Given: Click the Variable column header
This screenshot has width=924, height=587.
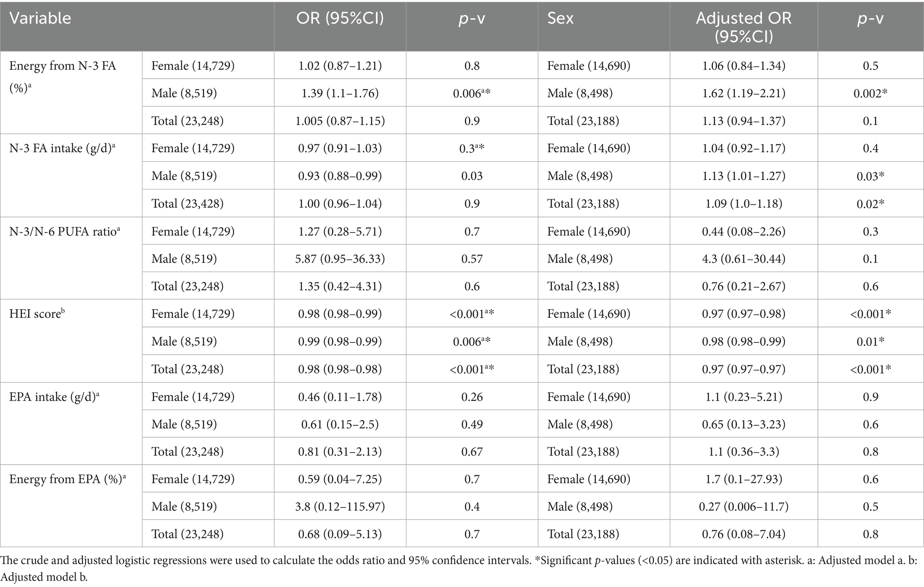Looking at the screenshot, I should (x=40, y=19).
